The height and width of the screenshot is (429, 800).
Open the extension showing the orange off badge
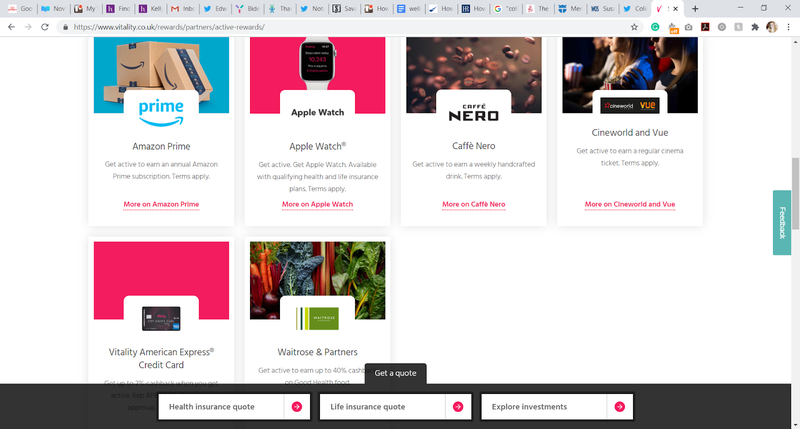672,28
